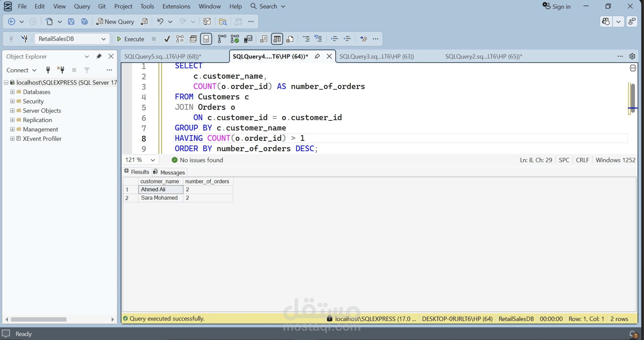Click the New Query button
This screenshot has width=644, height=340.
(x=115, y=21)
